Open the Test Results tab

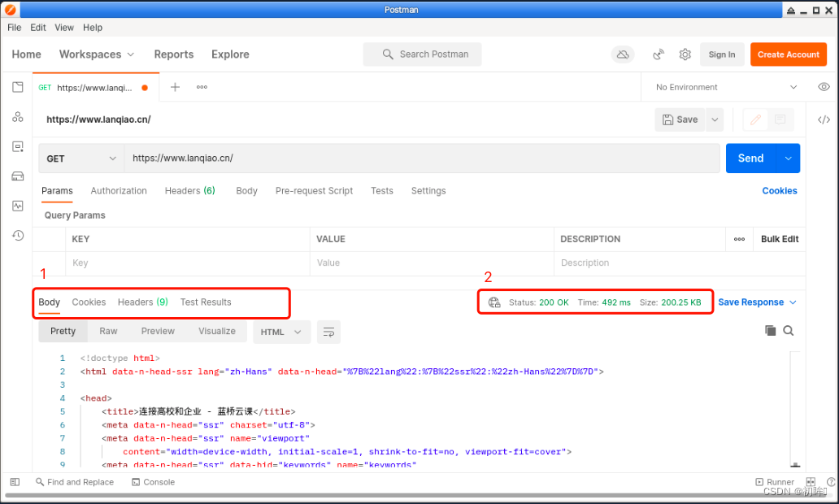pyautogui.click(x=206, y=302)
